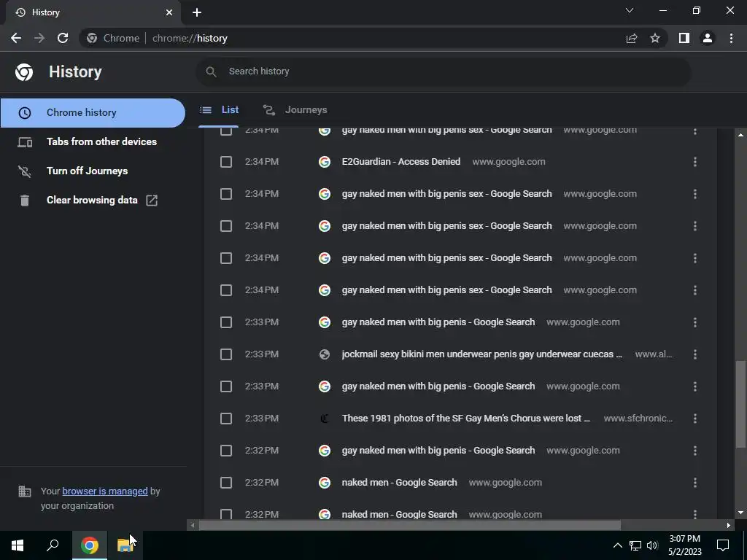Viewport: 747px width, 560px height.
Task: Open the Windows notification center
Action: pos(723,545)
